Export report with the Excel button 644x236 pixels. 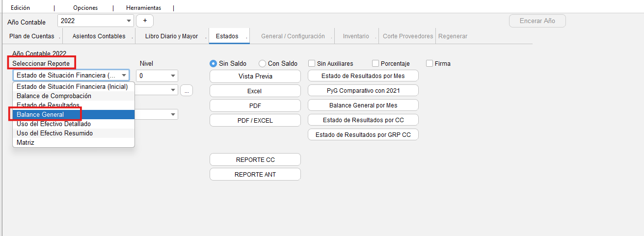tap(255, 91)
